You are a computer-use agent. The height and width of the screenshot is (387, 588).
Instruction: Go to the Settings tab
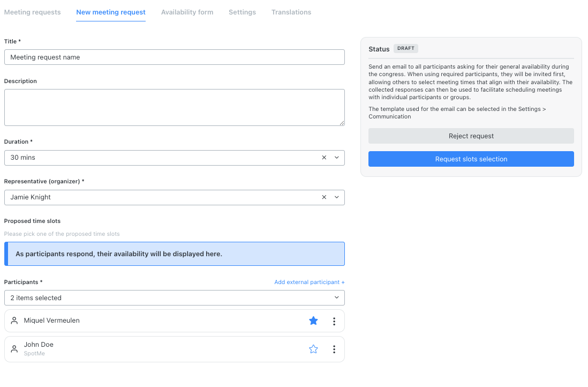[x=242, y=12]
